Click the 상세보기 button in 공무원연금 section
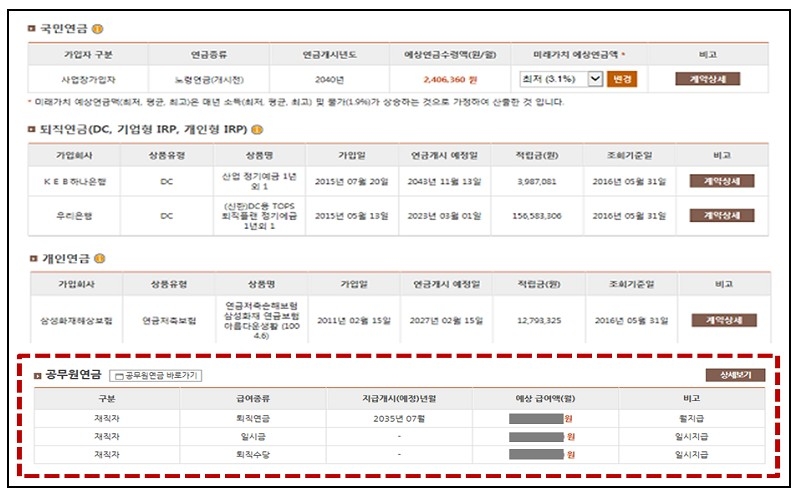Image resolution: width=799 pixels, height=497 pixels. coord(735,375)
